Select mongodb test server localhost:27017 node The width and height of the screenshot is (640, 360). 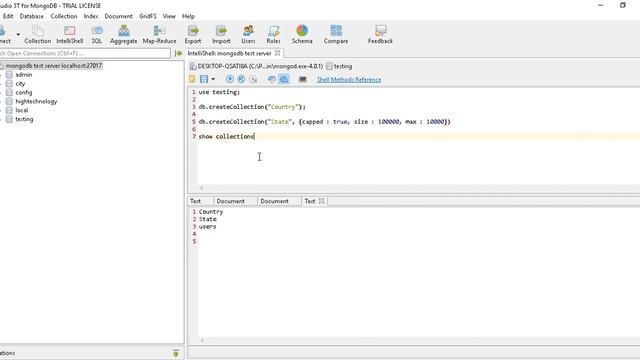click(53, 66)
